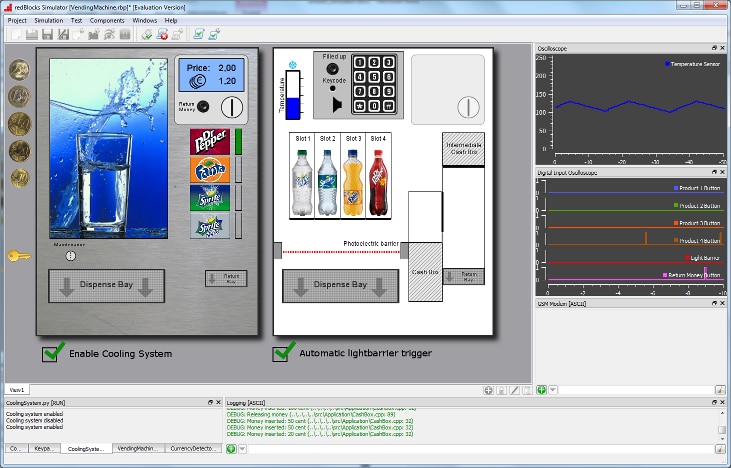Click the gold key maintenance icon
Viewport: 731px width, 468px height.
[17, 256]
